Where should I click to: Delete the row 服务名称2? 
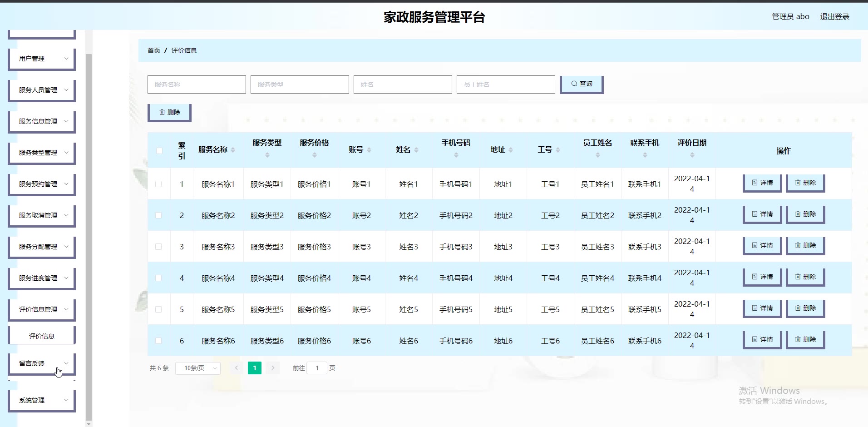pos(805,214)
